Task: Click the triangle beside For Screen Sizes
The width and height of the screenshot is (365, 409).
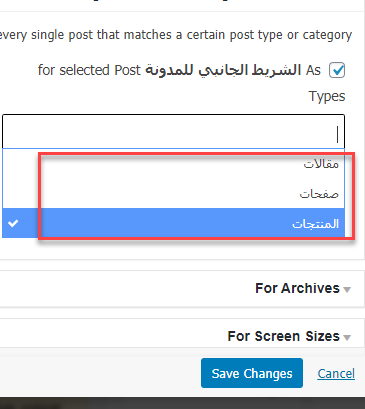Action: 347,338
